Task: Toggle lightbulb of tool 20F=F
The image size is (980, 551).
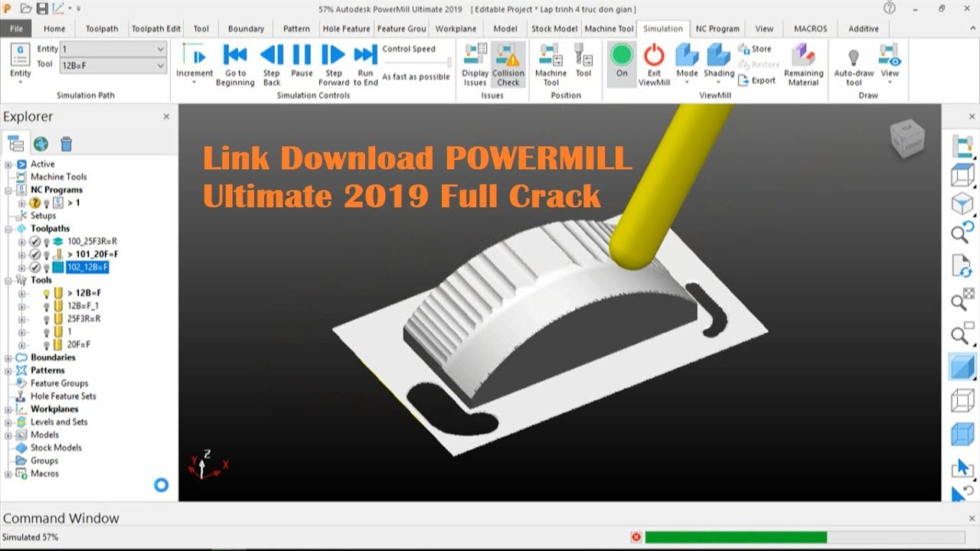Action: pos(46,344)
